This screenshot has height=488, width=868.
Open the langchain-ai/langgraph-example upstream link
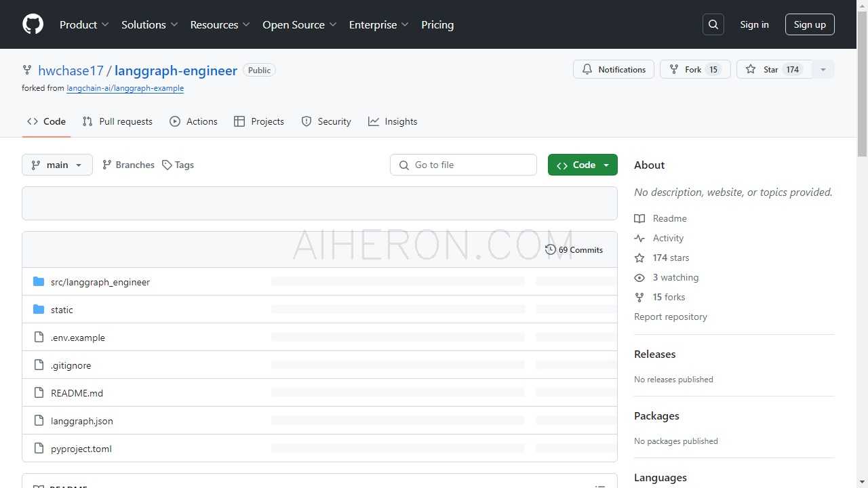click(125, 88)
